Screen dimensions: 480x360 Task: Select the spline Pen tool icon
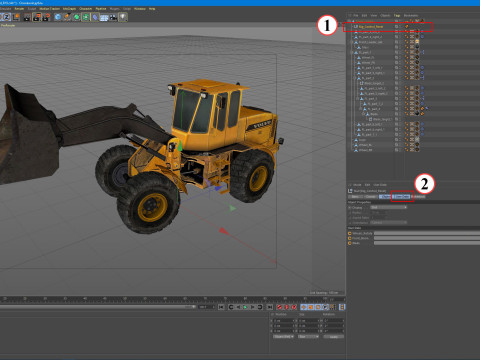click(67, 17)
